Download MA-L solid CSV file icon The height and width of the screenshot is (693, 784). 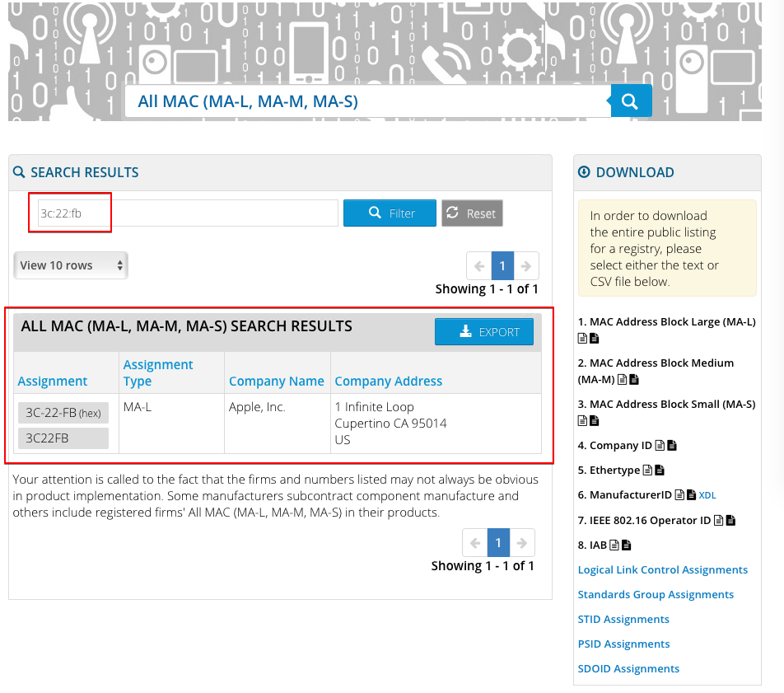pos(595,339)
